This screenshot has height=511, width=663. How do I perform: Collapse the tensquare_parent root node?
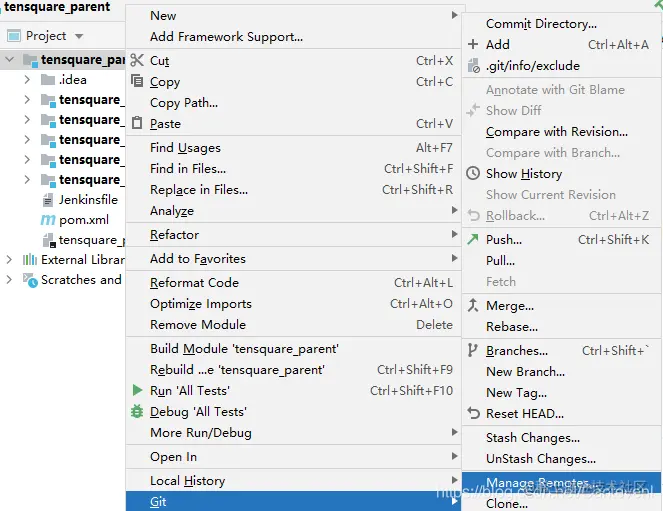(10, 60)
